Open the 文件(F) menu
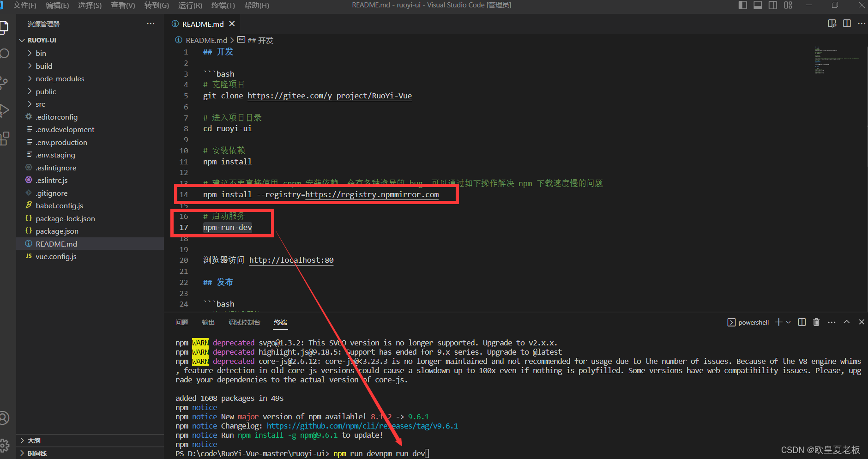This screenshot has height=459, width=868. 24,5
